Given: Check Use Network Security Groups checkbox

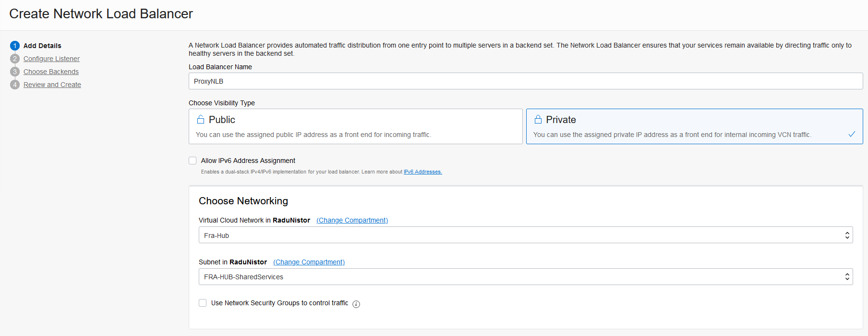Looking at the screenshot, I should (203, 303).
